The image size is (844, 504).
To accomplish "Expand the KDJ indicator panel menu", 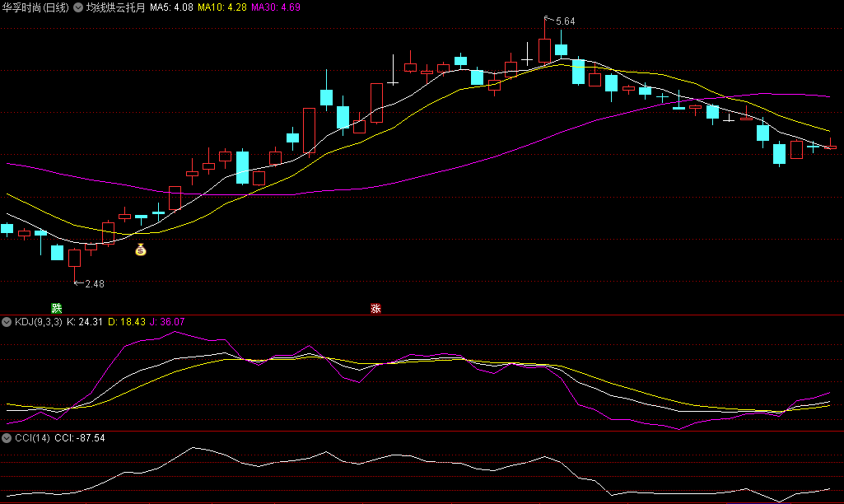I will (x=7, y=322).
